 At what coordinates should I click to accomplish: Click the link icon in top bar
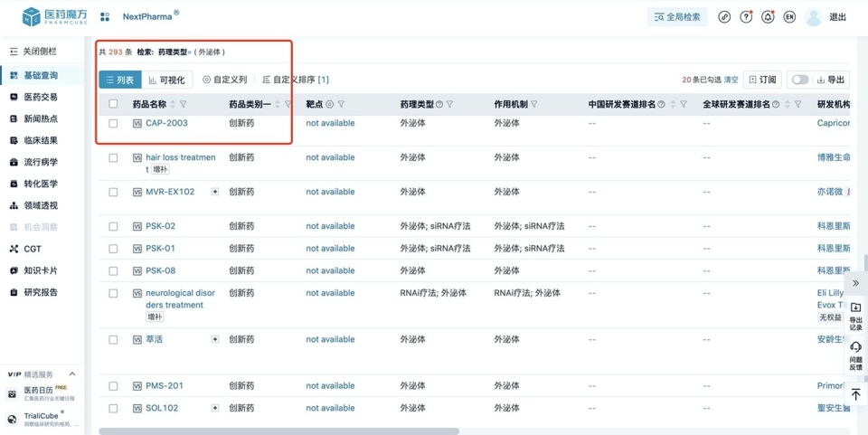coord(724,17)
